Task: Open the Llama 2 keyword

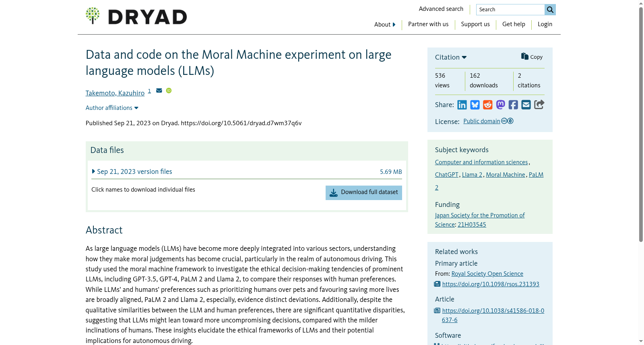Action: tap(472, 175)
